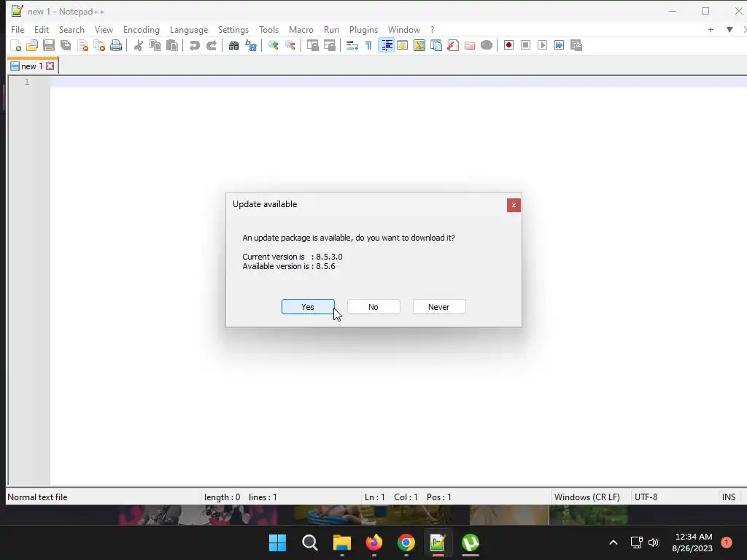Screen dimensions: 747x560
Task: Open the Encoding menu
Action: click(142, 29)
